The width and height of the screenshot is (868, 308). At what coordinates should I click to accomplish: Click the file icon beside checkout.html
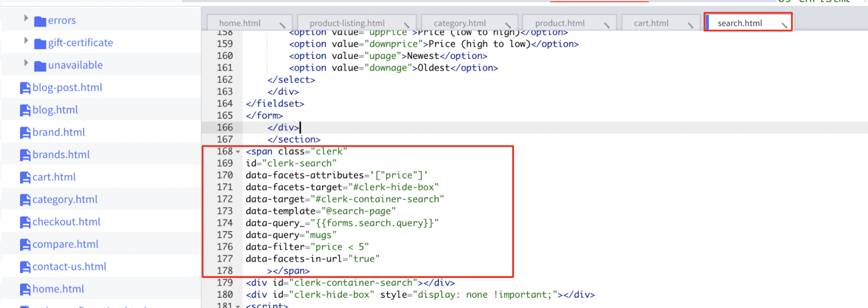[25, 222]
